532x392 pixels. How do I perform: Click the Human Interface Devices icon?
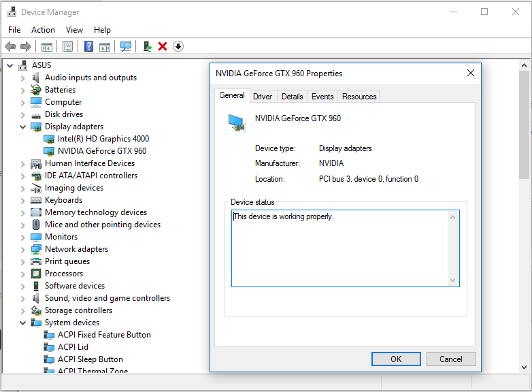36,163
